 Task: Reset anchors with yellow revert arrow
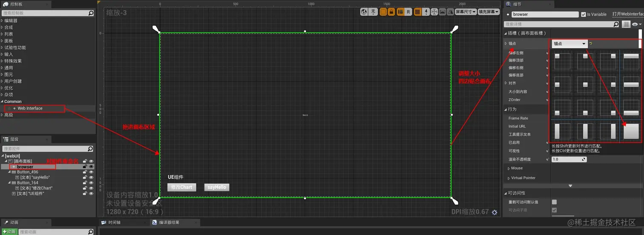click(591, 44)
